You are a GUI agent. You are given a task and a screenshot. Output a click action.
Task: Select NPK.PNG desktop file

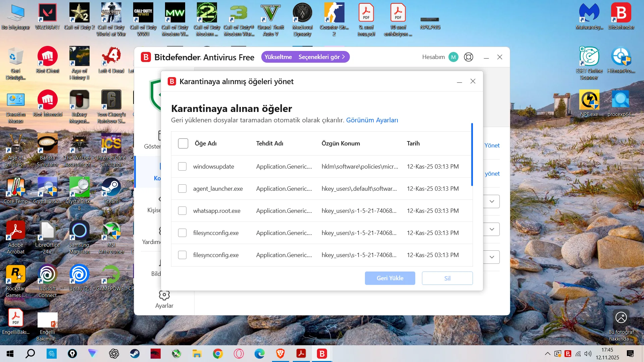coord(430,23)
